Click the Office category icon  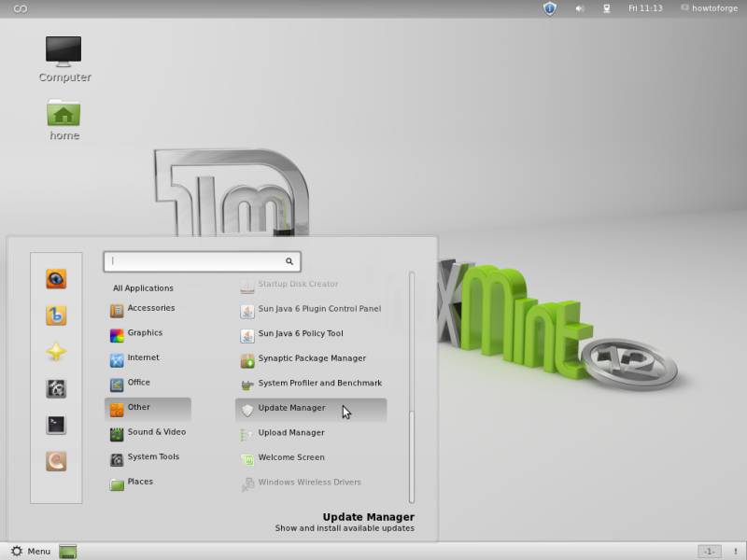pyautogui.click(x=117, y=385)
